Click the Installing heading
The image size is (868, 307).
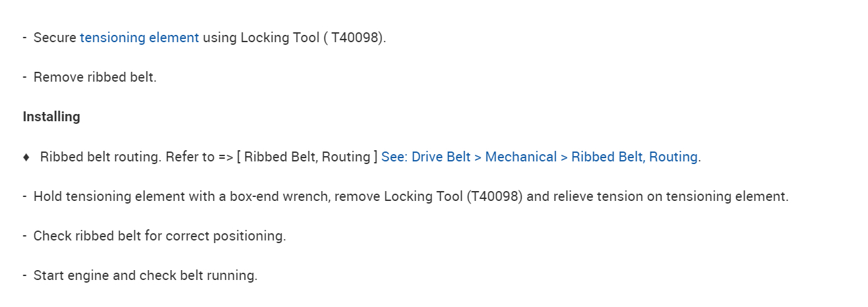(51, 117)
